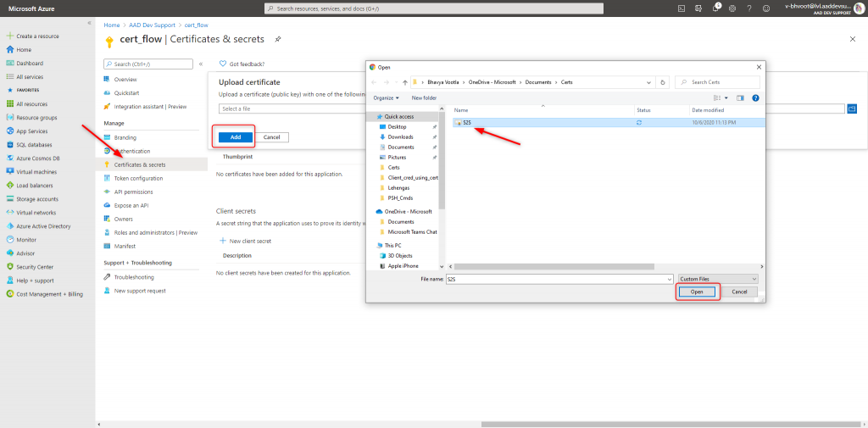Click Home breadcrumb link
868x428 pixels.
pyautogui.click(x=111, y=25)
